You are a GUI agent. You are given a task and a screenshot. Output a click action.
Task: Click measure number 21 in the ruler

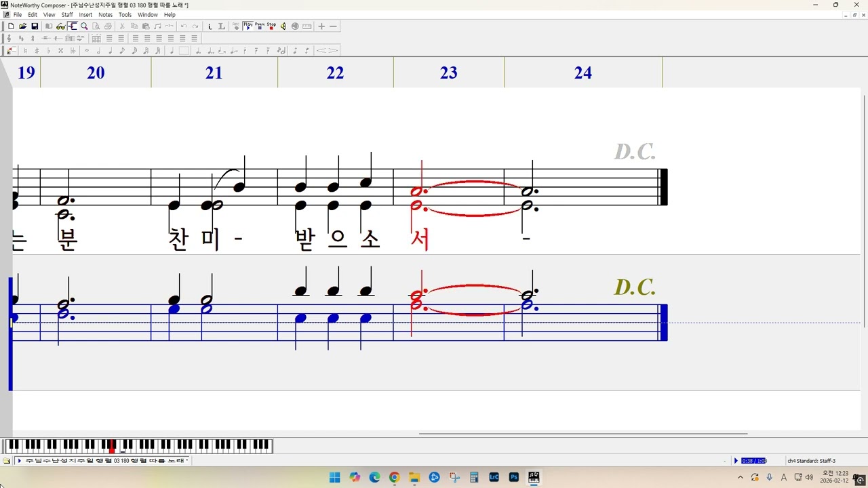coord(214,73)
